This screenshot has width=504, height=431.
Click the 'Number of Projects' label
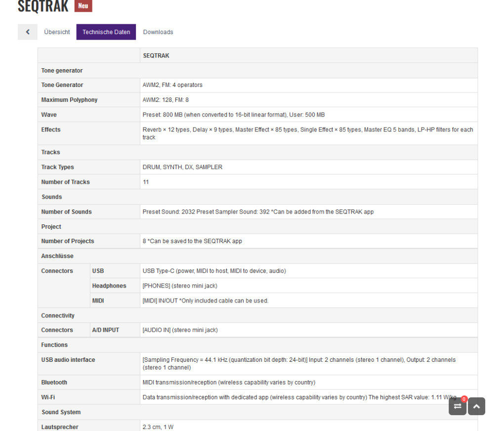point(68,241)
